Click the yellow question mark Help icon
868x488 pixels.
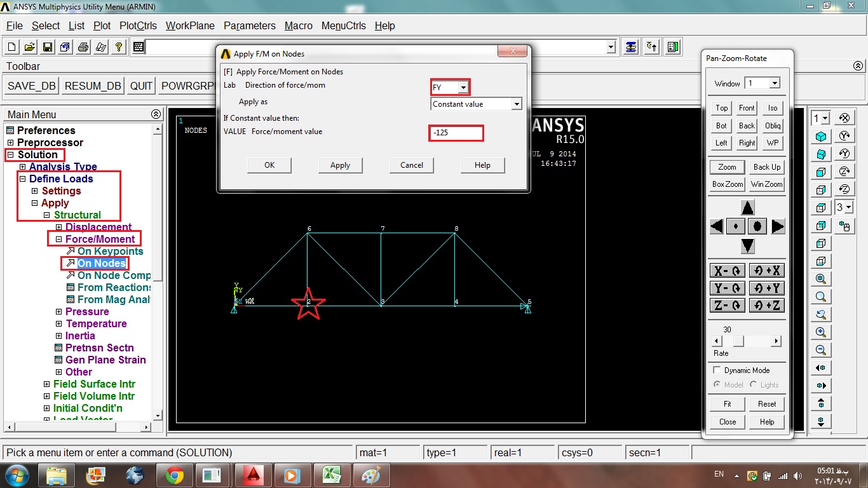coord(119,47)
